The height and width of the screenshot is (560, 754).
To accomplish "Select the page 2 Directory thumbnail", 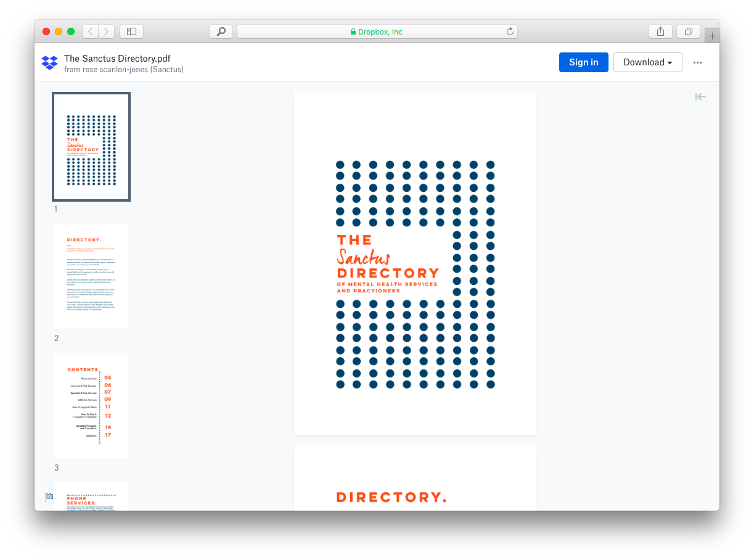I will (x=91, y=276).
